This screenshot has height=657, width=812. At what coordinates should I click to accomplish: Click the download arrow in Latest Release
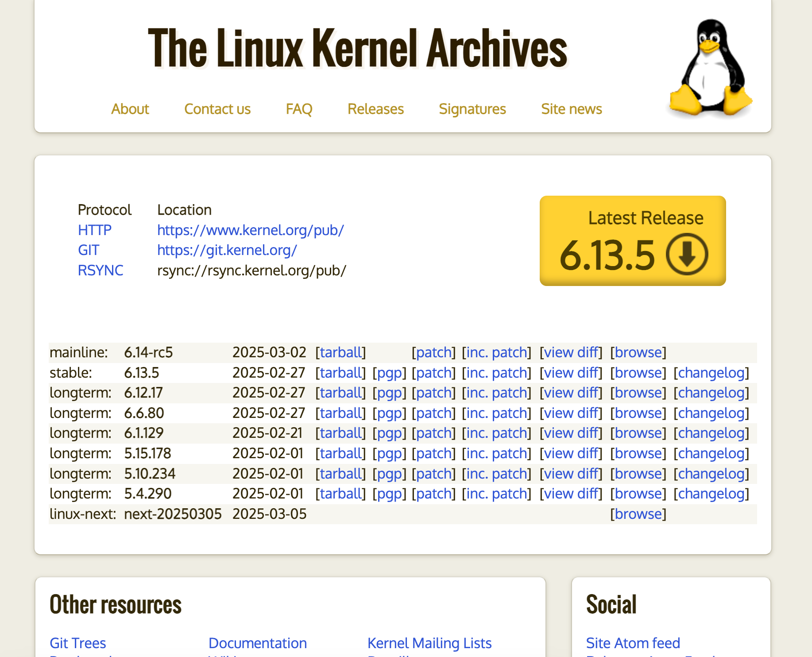[x=687, y=255]
